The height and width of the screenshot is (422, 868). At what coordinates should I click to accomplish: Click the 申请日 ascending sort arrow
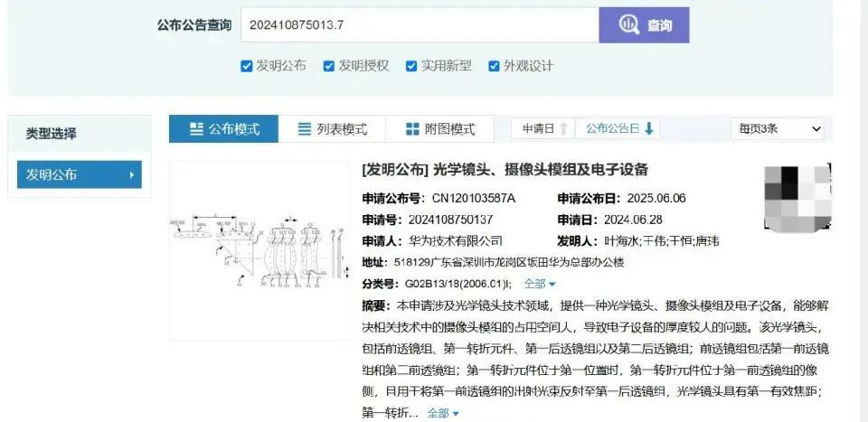pyautogui.click(x=563, y=129)
